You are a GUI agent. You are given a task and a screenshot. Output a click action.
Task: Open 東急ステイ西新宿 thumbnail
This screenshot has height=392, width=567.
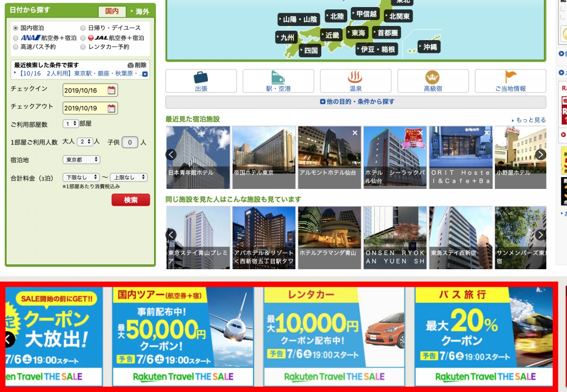click(x=461, y=238)
